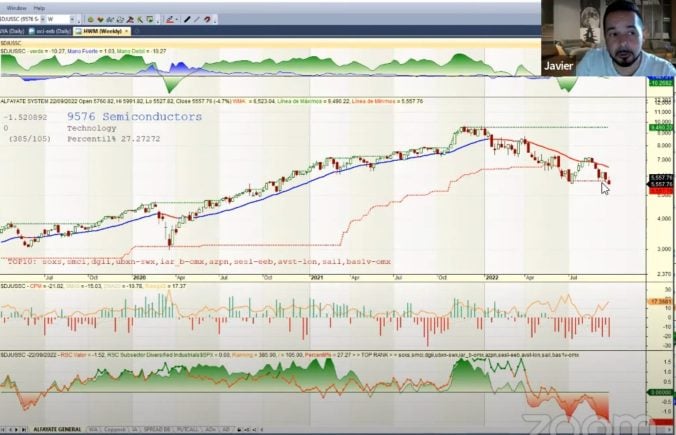The width and height of the screenshot is (676, 435).
Task: Switch to the AB sheet tab
Action: (x=225, y=429)
